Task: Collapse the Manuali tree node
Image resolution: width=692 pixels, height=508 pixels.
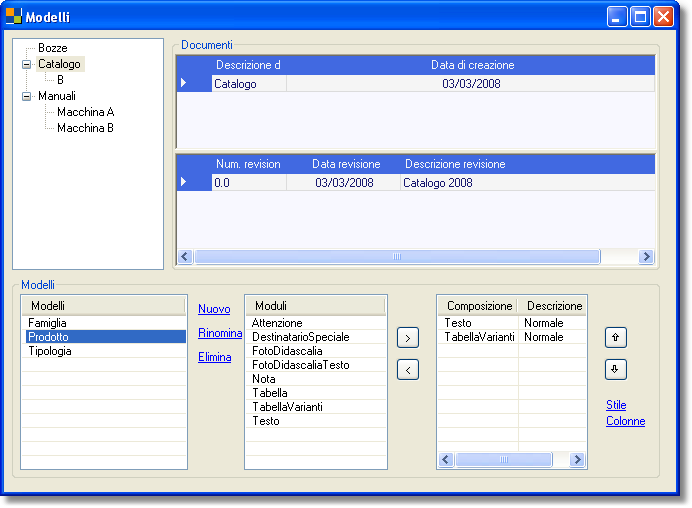Action: [26, 96]
